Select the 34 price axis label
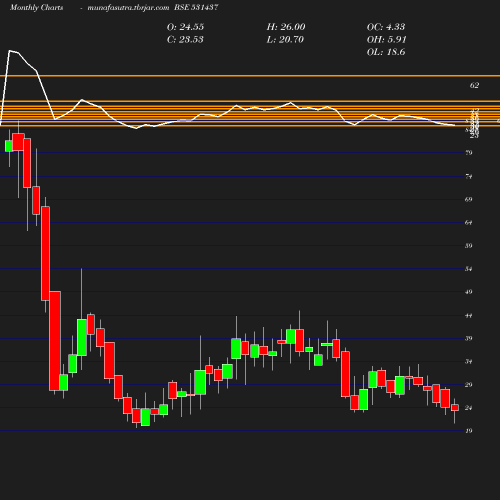This screenshot has width=500, height=500. click(469, 361)
